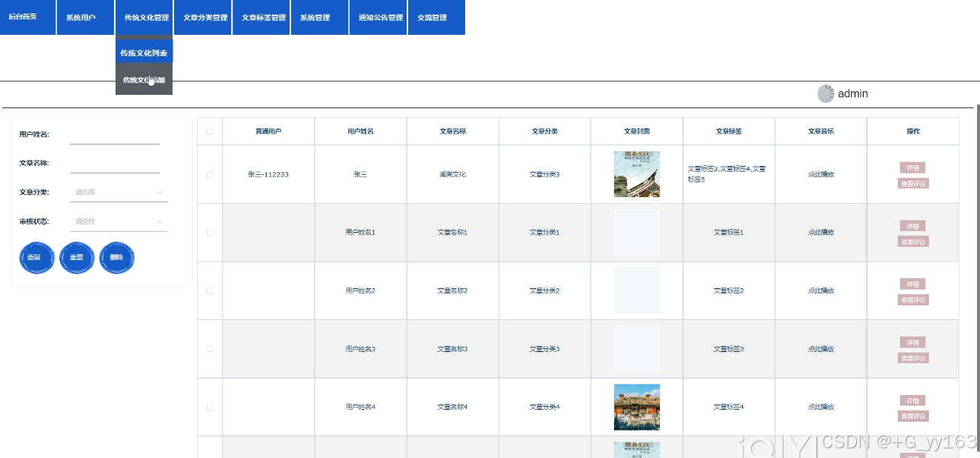Click the cell 用户姓名4
980x458 pixels.
pos(361,407)
